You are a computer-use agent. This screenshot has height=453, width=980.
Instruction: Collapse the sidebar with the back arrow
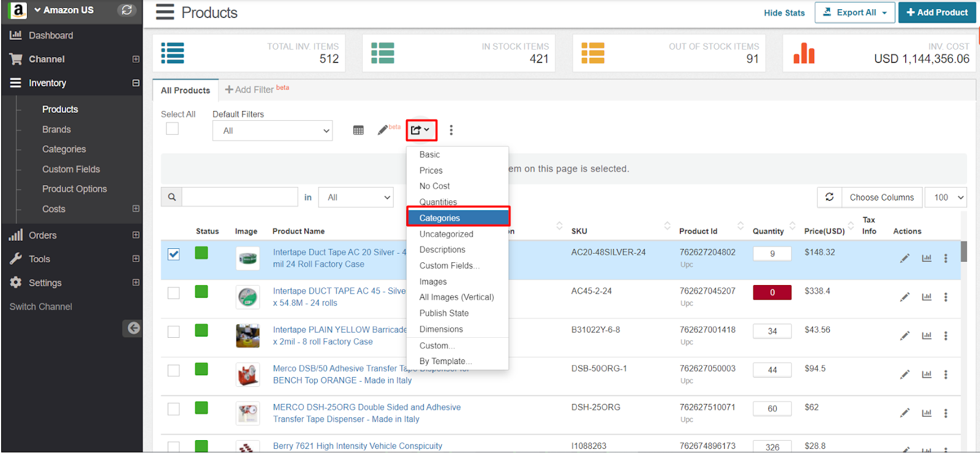(x=134, y=328)
